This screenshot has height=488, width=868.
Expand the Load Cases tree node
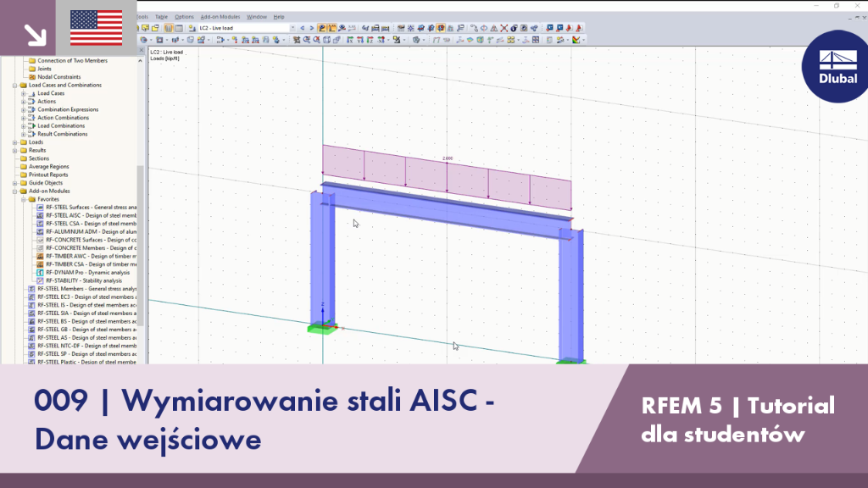pyautogui.click(x=24, y=93)
